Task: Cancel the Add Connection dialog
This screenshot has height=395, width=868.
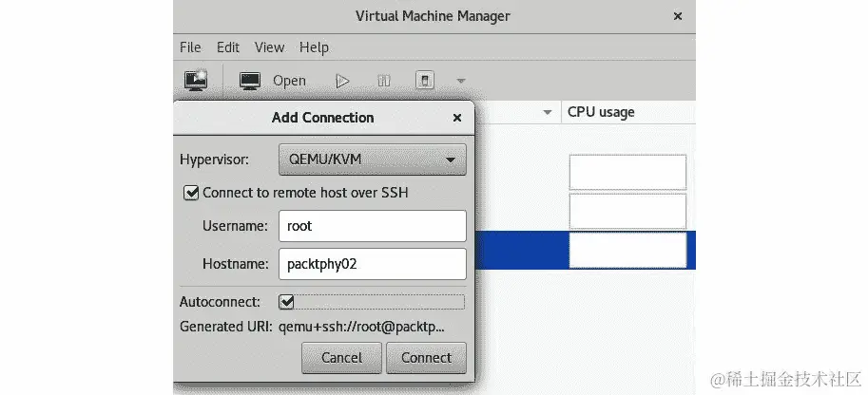Action: coord(341,358)
